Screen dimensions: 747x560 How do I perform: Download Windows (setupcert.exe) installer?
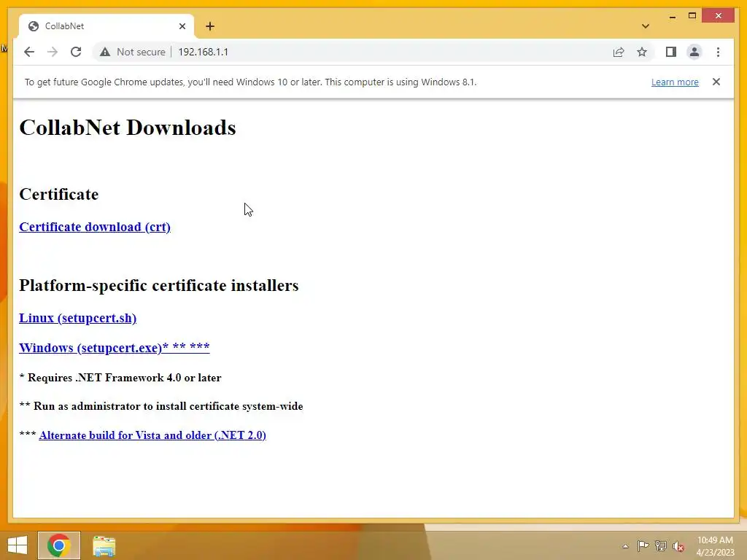115,348
